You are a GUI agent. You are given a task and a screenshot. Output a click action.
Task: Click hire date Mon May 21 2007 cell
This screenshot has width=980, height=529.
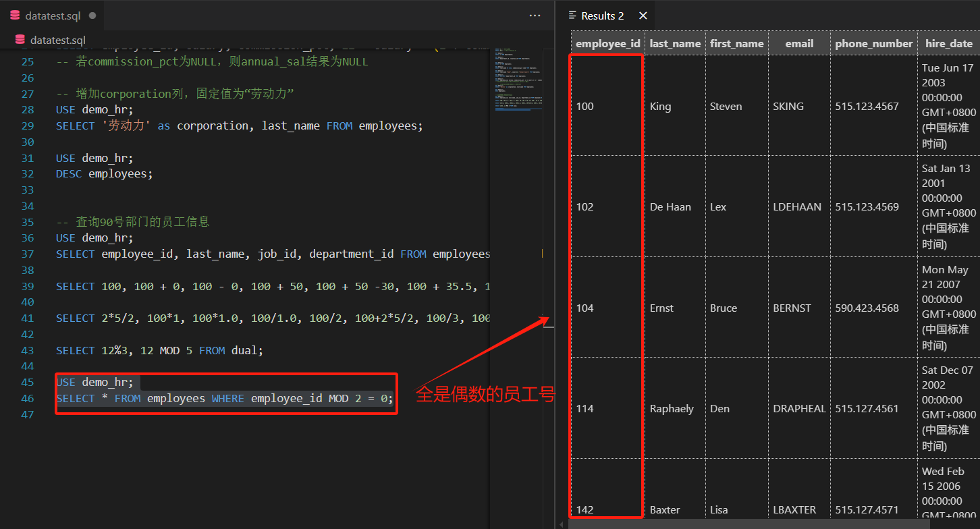tap(949, 308)
